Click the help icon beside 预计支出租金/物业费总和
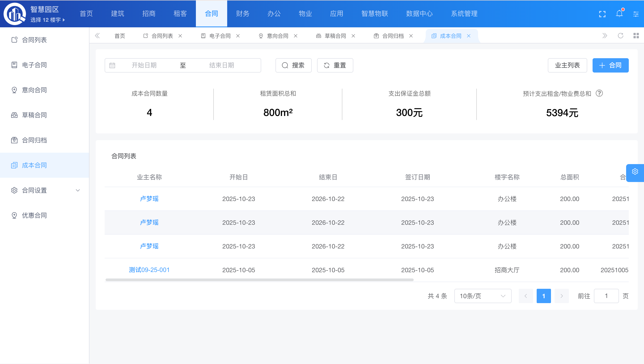This screenshot has width=644, height=364. tap(599, 93)
